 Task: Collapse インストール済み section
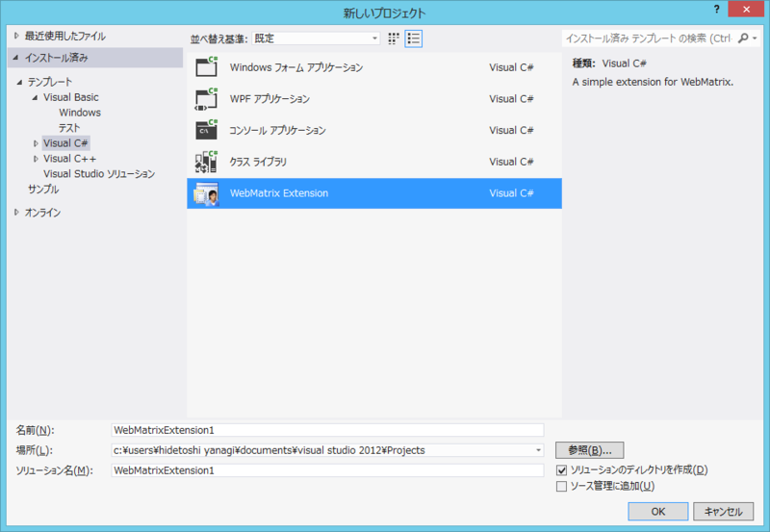(15, 58)
